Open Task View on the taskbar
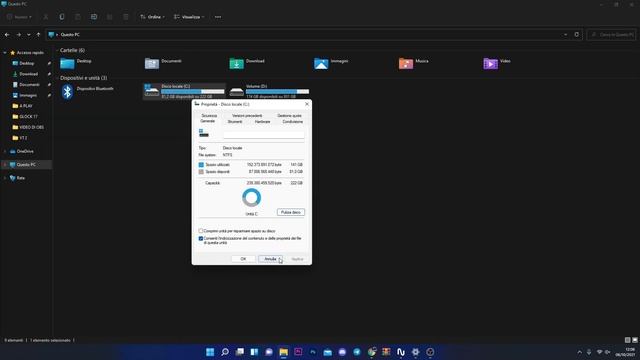The width and height of the screenshot is (640, 360). (240, 352)
